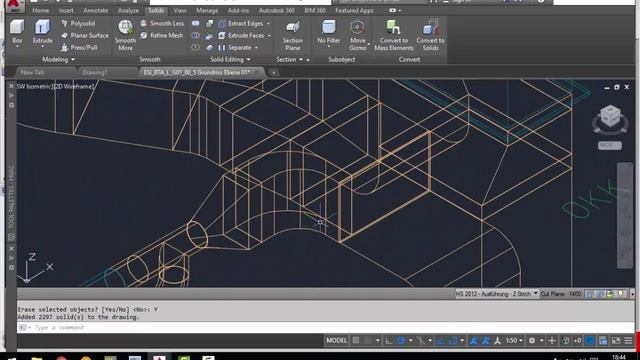The height and width of the screenshot is (360, 640).
Task: Open the Separate dropdown arrow
Action: coord(256,47)
